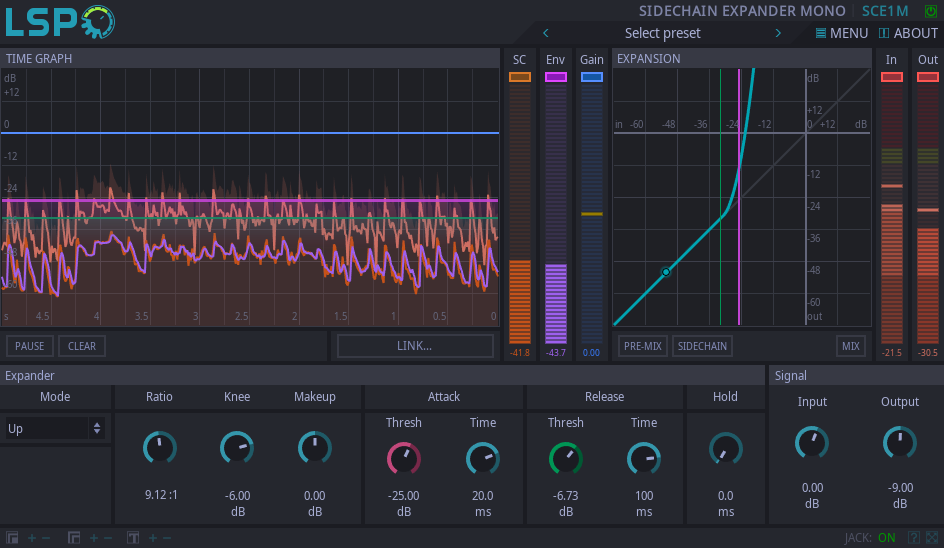
Task: Click the outlined-window scaling icon in bottom bar
Action: click(x=74, y=538)
